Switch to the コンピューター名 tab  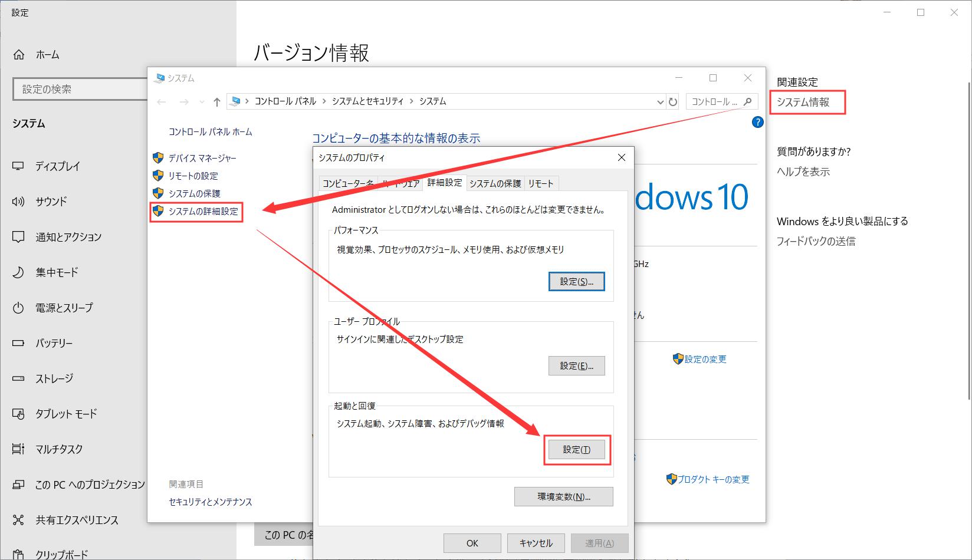(347, 184)
